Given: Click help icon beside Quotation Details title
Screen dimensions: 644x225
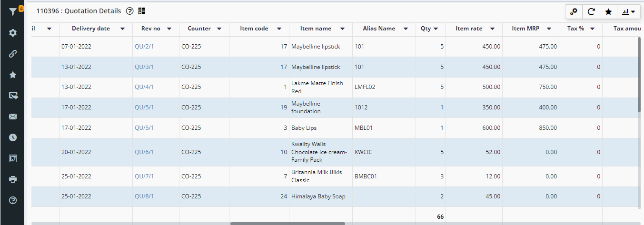Looking at the screenshot, I should tap(129, 11).
